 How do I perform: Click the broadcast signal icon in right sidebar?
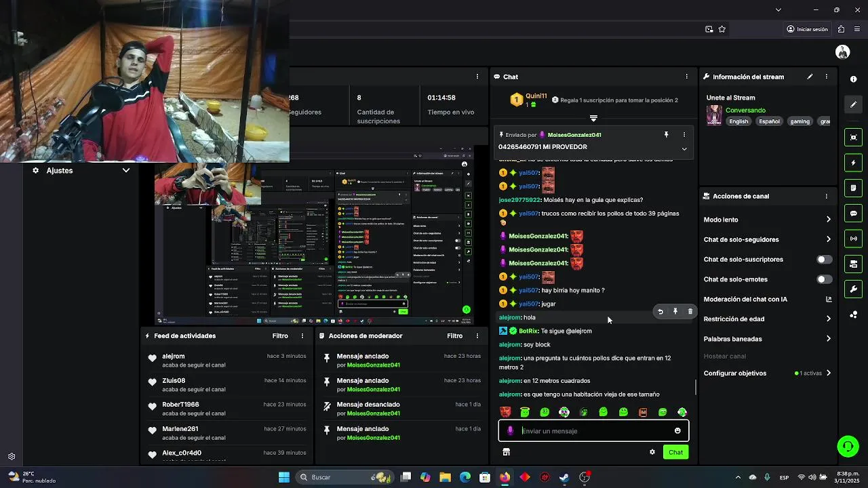(x=853, y=239)
